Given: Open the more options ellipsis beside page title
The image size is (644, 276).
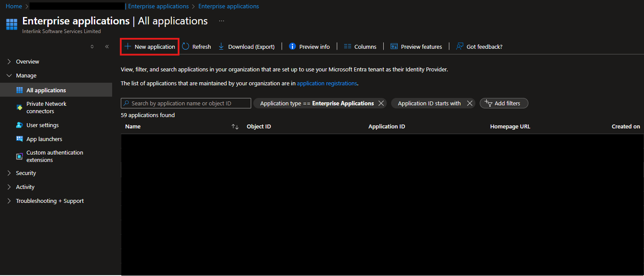Looking at the screenshot, I should tap(222, 21).
